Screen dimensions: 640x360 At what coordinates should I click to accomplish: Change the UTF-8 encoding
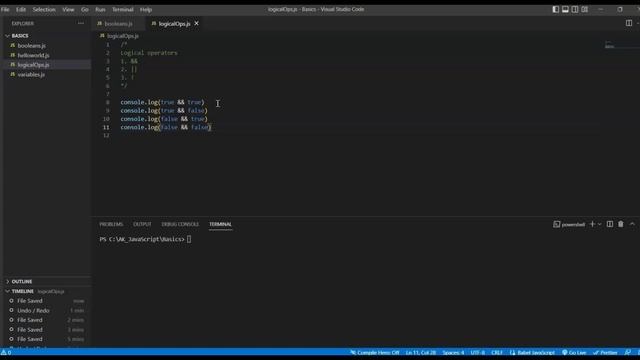point(478,353)
